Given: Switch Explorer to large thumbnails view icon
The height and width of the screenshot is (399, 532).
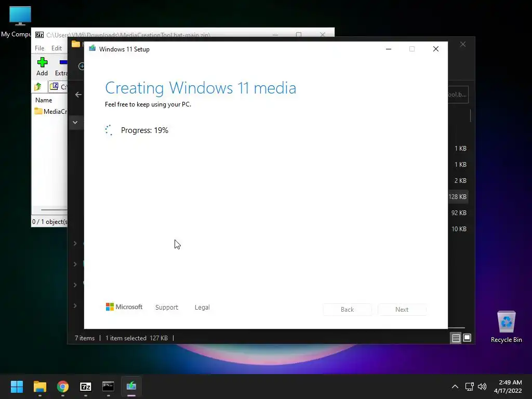Looking at the screenshot, I should (x=467, y=338).
